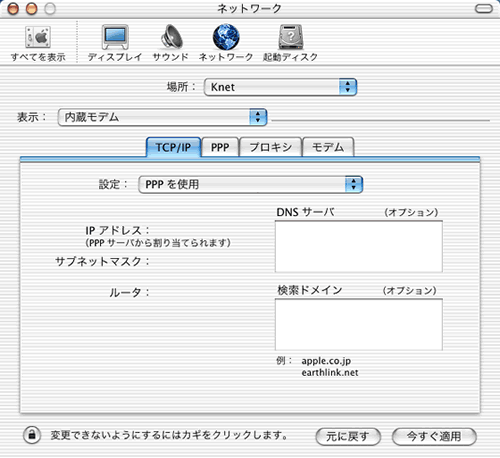The height and width of the screenshot is (458, 500).
Task: Open the プロキシ proxy tab
Action: 271,147
